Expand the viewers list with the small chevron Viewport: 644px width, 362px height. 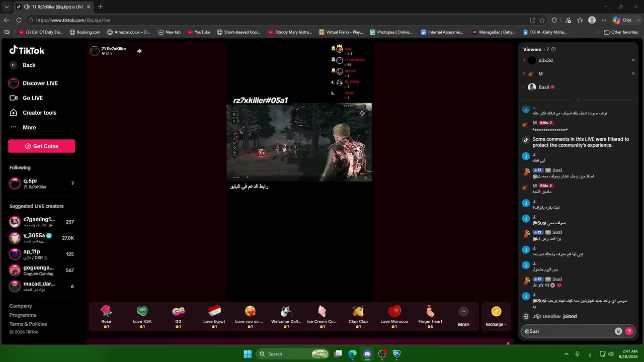pos(578,100)
